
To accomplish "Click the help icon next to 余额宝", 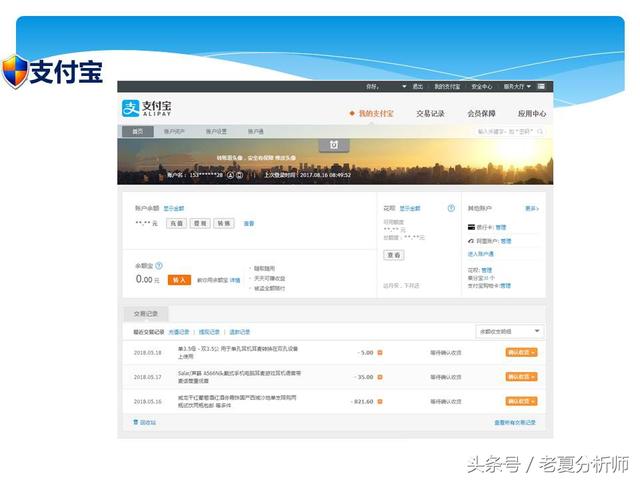I will [x=159, y=266].
